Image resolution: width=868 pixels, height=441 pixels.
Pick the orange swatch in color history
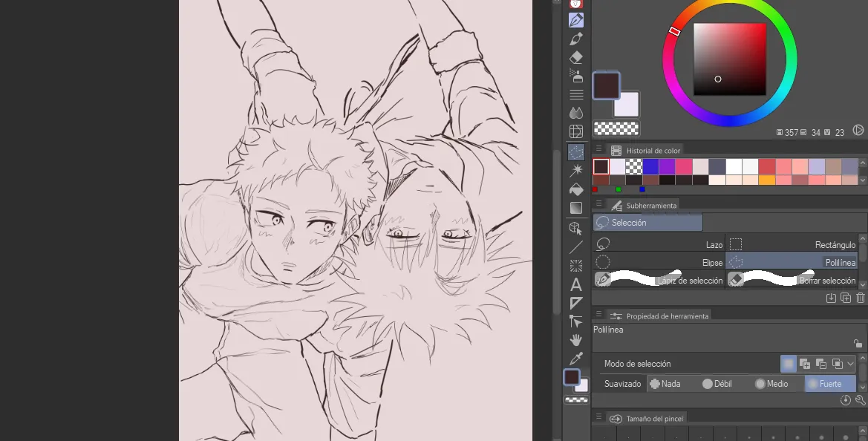pos(767,180)
